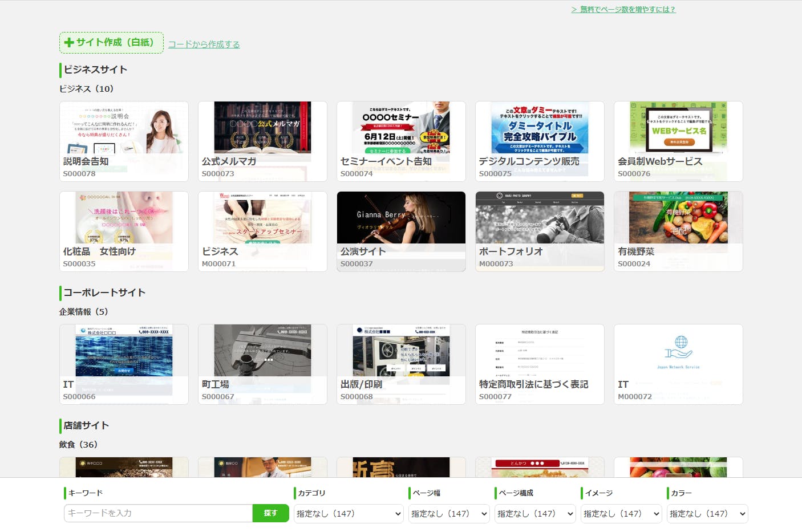Expand the カテゴリ dropdown

(349, 514)
